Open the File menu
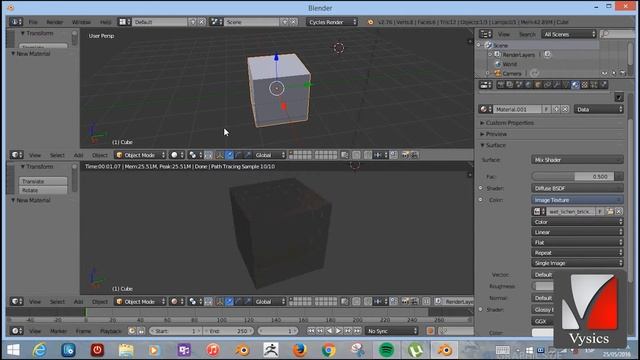The height and width of the screenshot is (360, 640). click(x=33, y=22)
